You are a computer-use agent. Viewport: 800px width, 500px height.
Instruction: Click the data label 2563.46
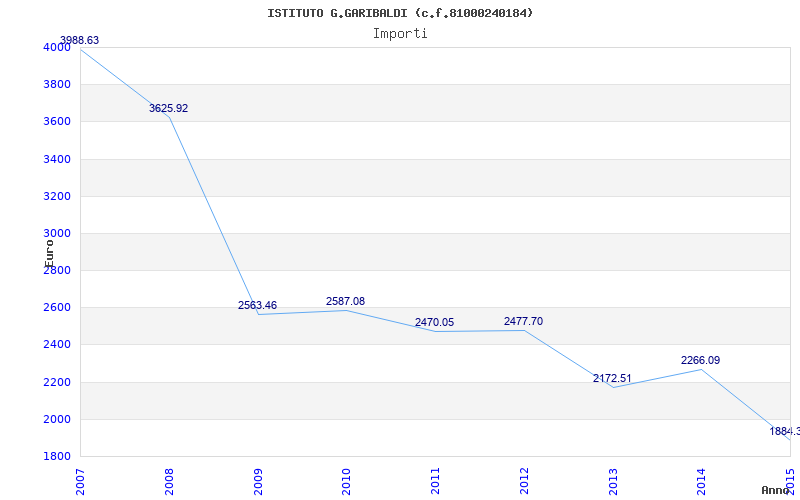pos(257,305)
